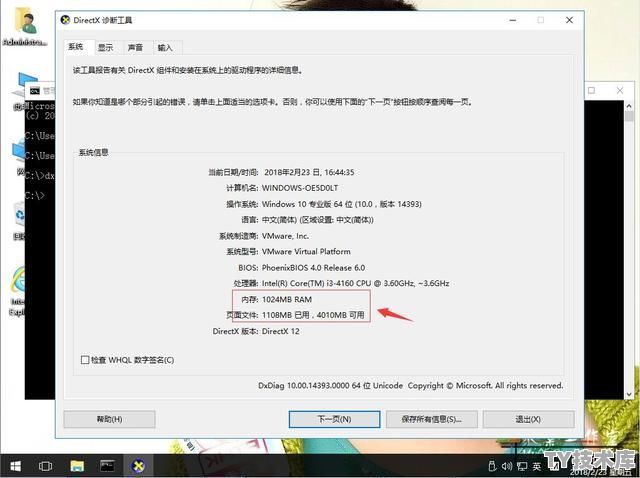Open File Explorer from the taskbar
Image resolution: width=640 pixels, height=478 pixels.
click(x=77, y=466)
